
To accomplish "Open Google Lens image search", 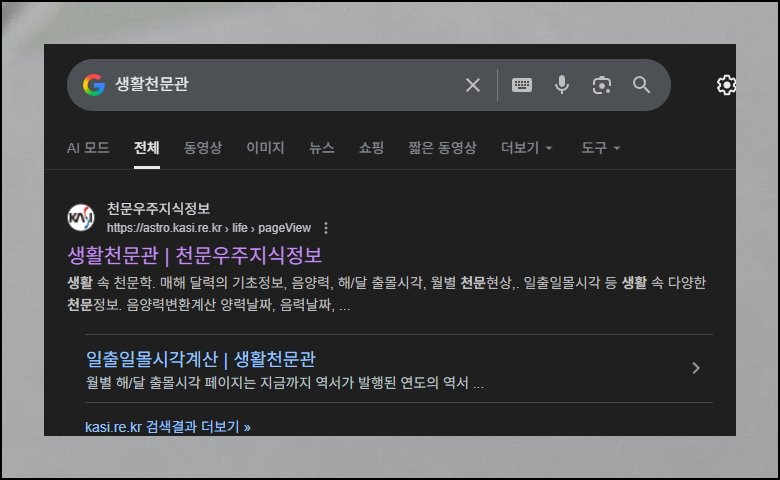I will (602, 85).
